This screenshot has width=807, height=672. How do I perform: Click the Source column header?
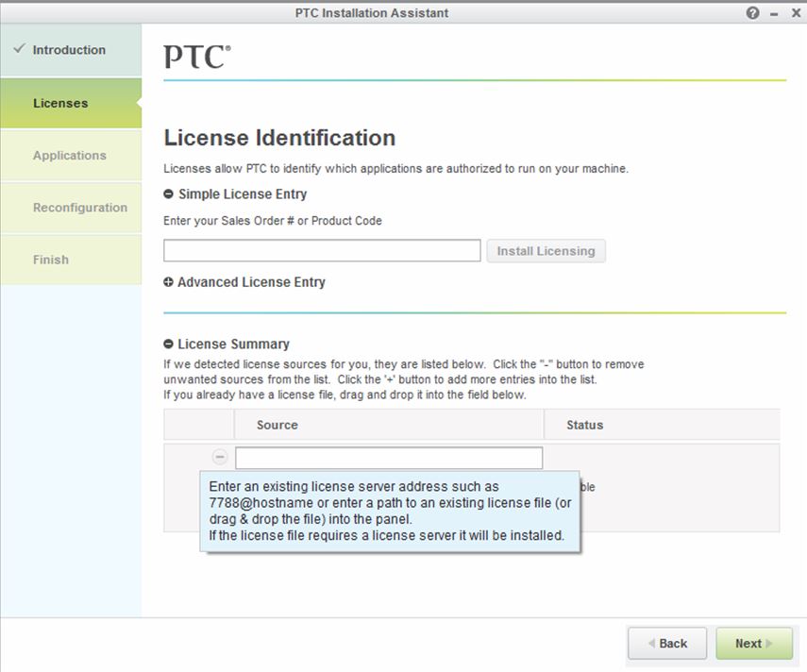coord(389,425)
